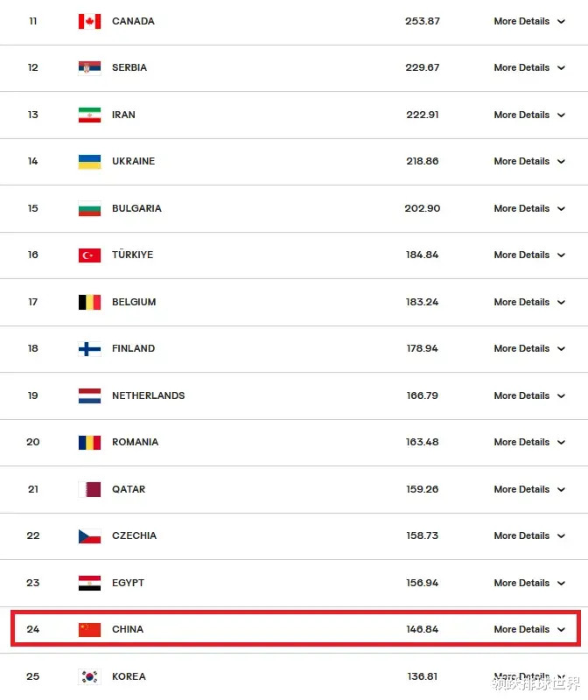Click the China flag icon

point(89,630)
